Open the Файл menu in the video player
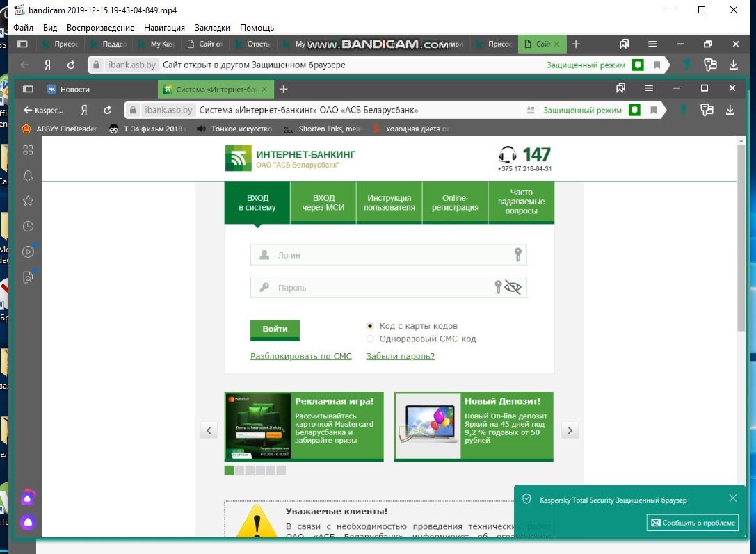Screen dimensions: 756x554 tap(23, 28)
